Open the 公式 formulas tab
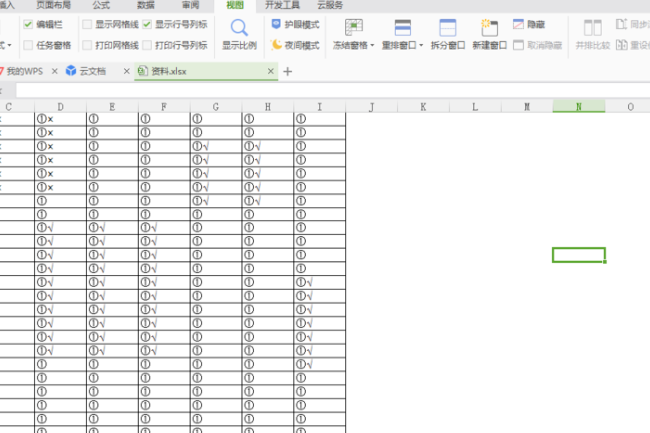The width and height of the screenshot is (650, 433). coord(101,5)
